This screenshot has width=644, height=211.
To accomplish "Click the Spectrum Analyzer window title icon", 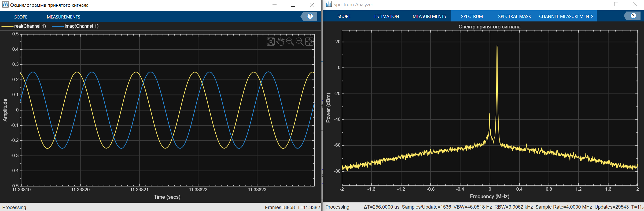I will [329, 4].
